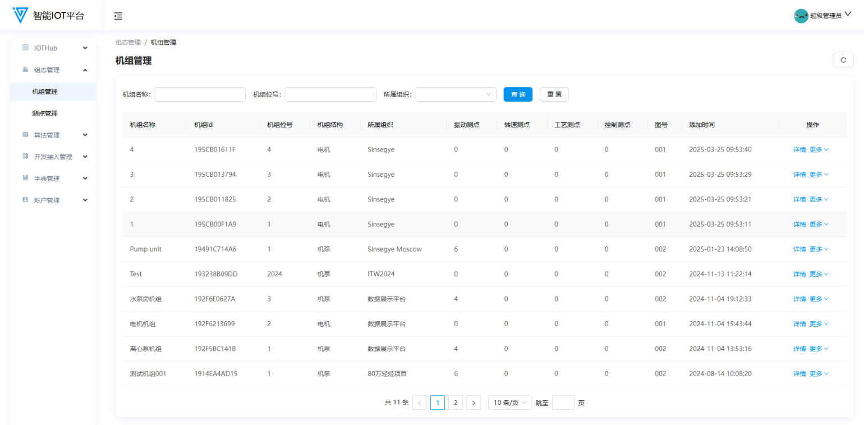868x425 pixels.
Task: Expand the 字典管理 submenu
Action: tap(85, 179)
